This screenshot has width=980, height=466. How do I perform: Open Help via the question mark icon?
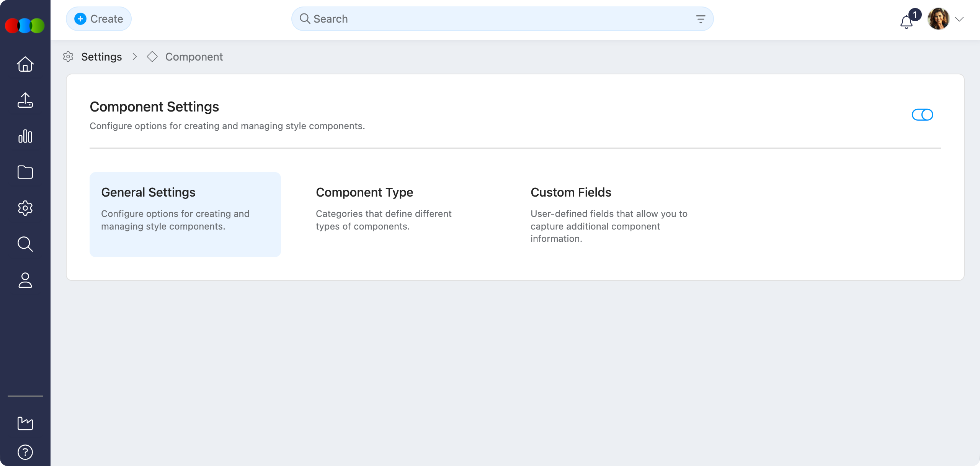click(25, 451)
